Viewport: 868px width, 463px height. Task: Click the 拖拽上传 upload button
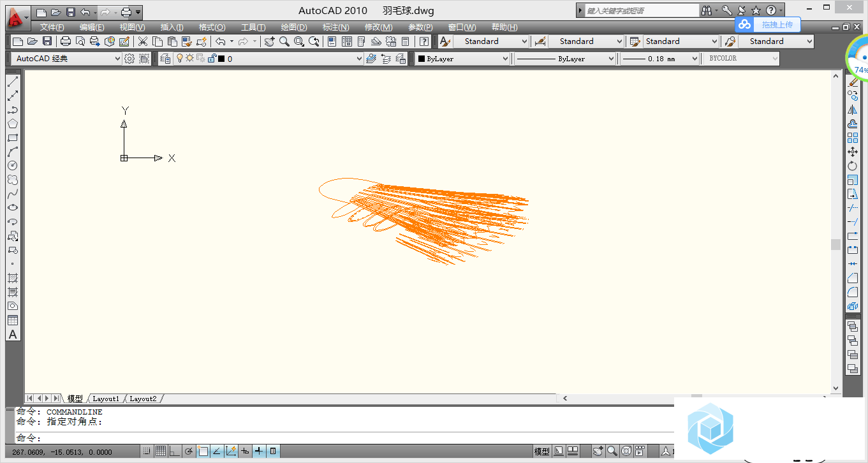[x=768, y=24]
